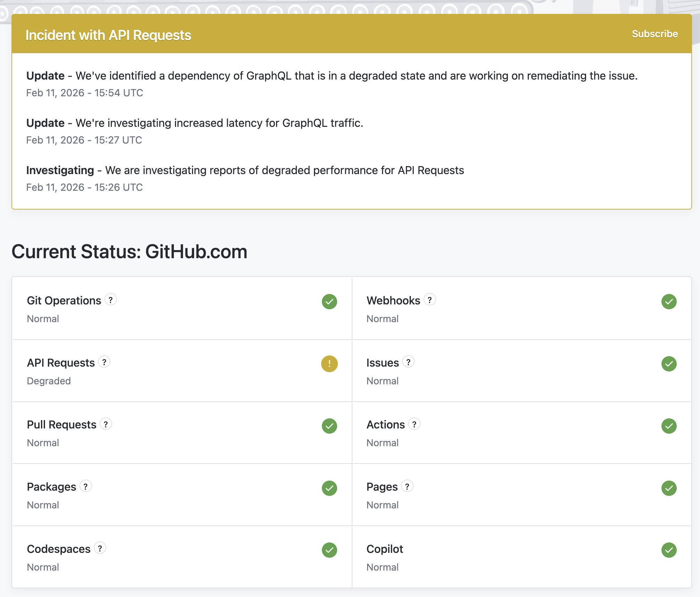Image resolution: width=700 pixels, height=597 pixels.
Task: Click the Copilot component label
Action: (385, 549)
